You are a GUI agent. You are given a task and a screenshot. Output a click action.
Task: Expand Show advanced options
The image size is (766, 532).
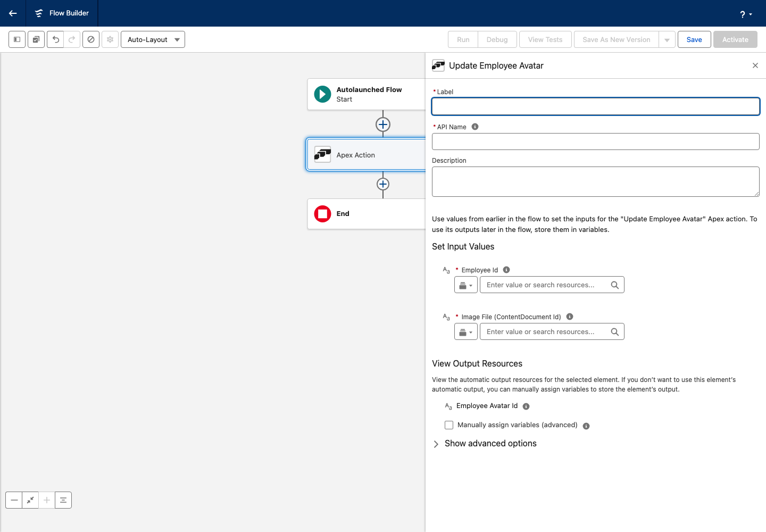(484, 444)
